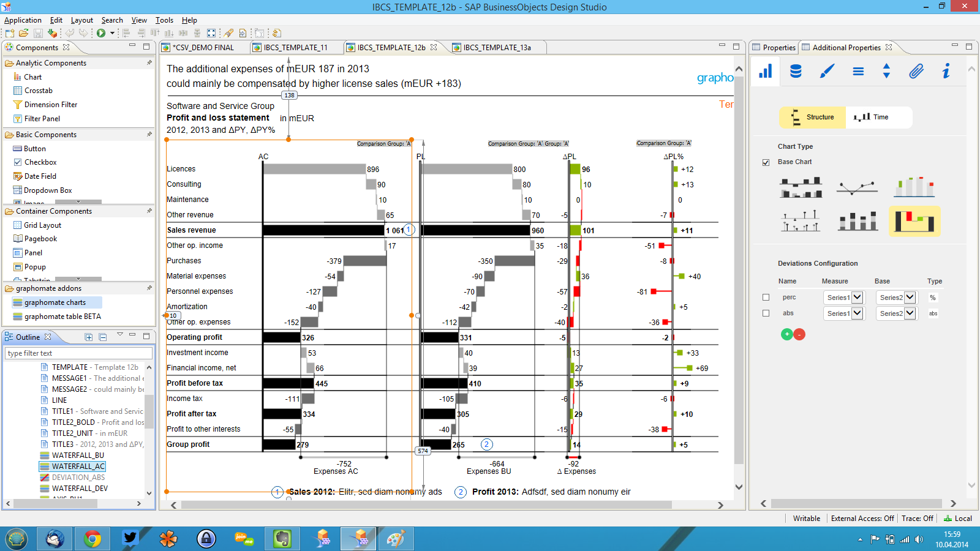Click the Save diskette toolbar icon
The image size is (980, 551).
pos(38,33)
